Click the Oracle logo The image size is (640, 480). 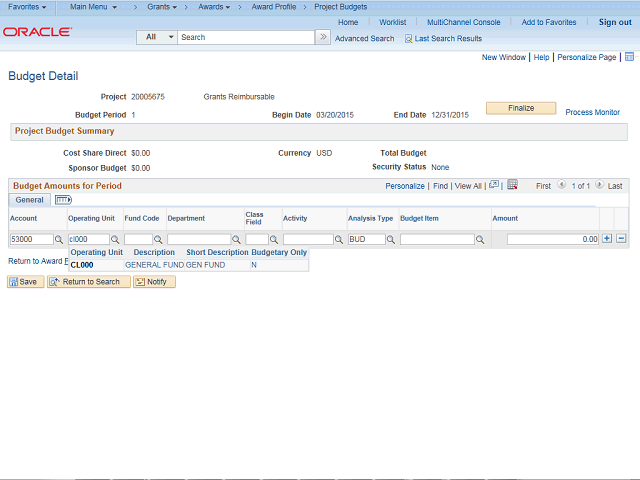click(38, 32)
